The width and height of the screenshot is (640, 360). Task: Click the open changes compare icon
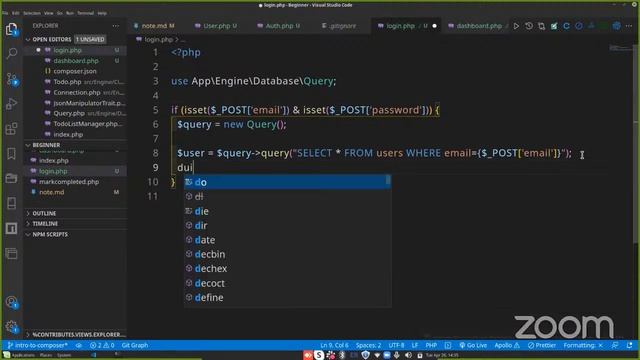tap(541, 26)
